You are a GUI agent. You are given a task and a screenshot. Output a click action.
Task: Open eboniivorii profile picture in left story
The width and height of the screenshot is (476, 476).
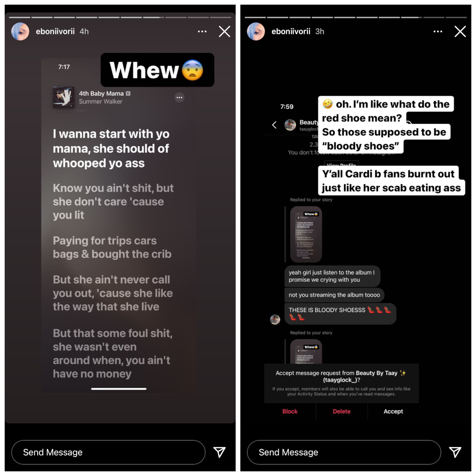point(20,31)
